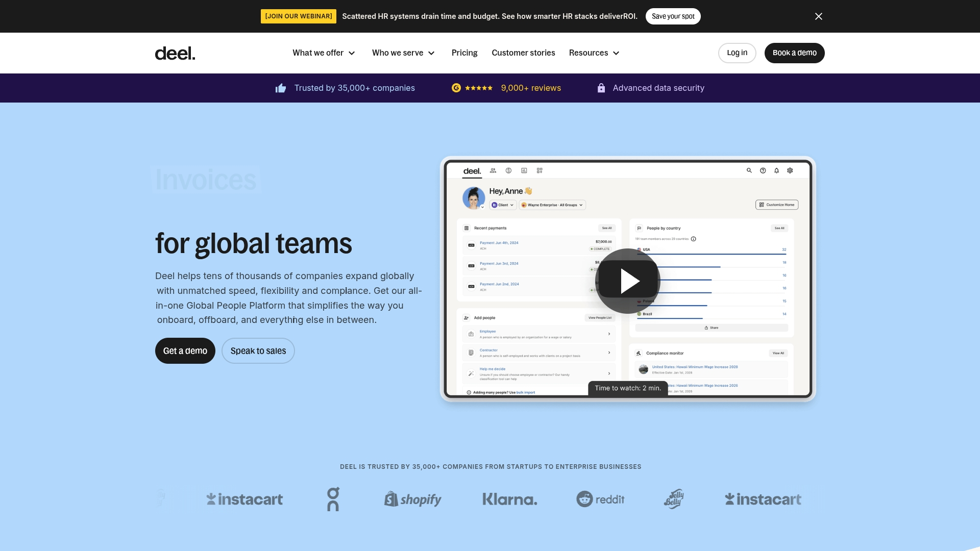Click the bulk import link
Viewport: 980px width, 551px height.
pyautogui.click(x=526, y=392)
